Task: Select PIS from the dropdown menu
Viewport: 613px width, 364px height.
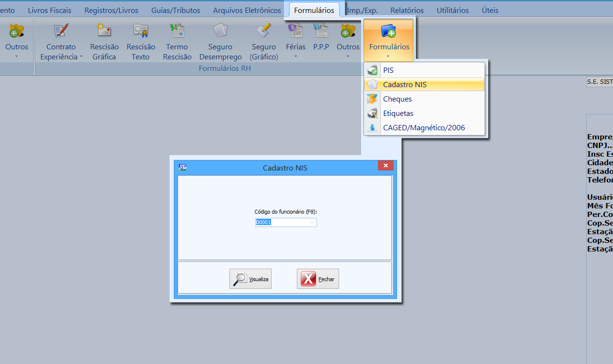Action: click(x=388, y=70)
